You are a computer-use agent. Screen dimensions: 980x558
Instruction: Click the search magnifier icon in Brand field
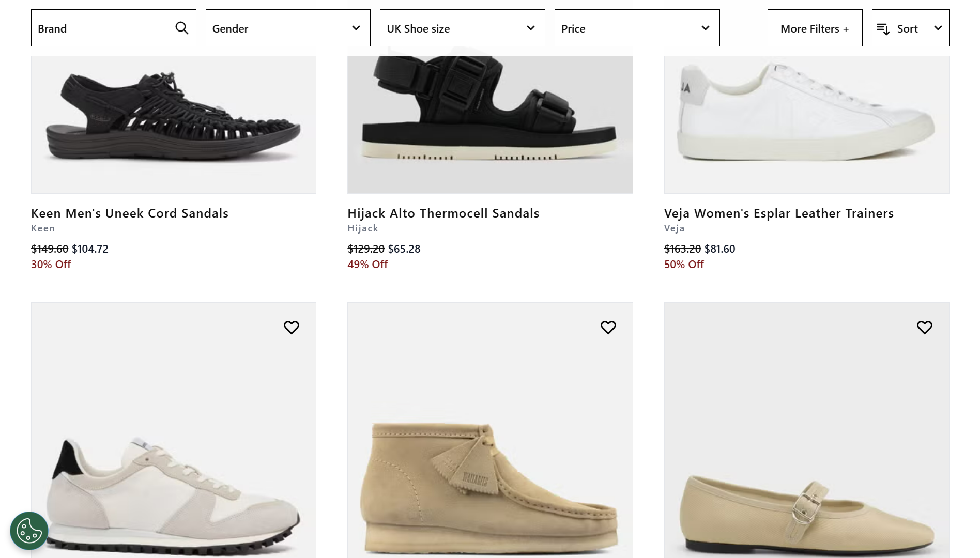click(181, 28)
